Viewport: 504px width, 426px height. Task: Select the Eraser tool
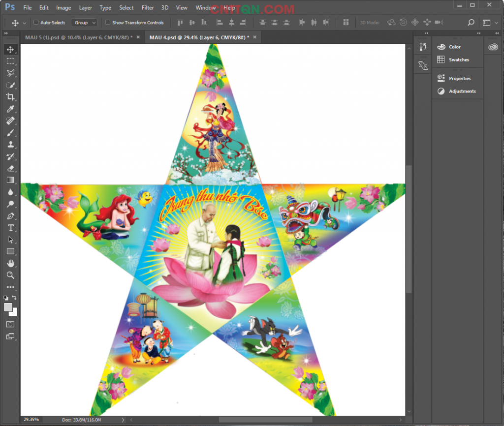(x=10, y=168)
